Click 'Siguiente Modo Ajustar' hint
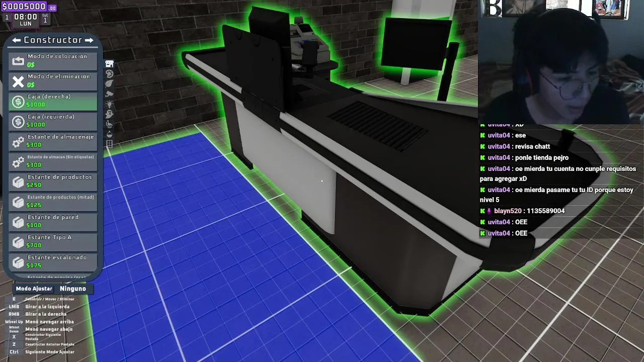The image size is (644, 362). point(50,352)
